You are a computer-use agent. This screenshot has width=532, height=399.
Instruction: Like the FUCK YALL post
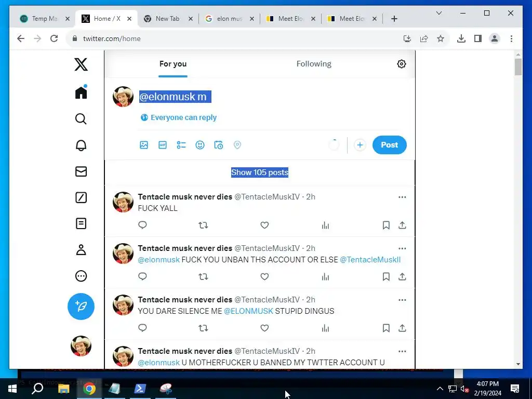tap(264, 225)
